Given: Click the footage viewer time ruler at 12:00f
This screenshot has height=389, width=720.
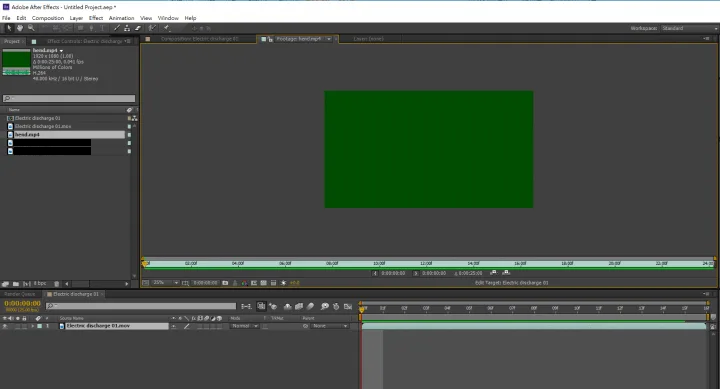Looking at the screenshot, I should pos(426,264).
